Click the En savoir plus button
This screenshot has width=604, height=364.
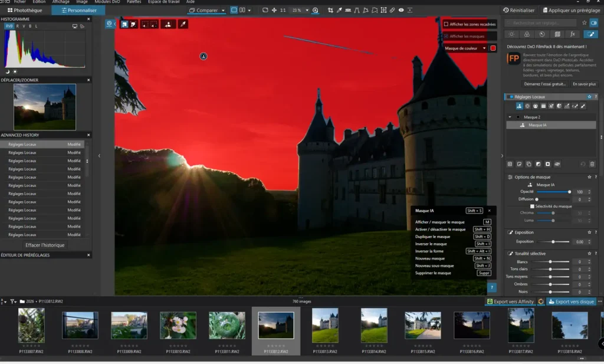click(584, 84)
